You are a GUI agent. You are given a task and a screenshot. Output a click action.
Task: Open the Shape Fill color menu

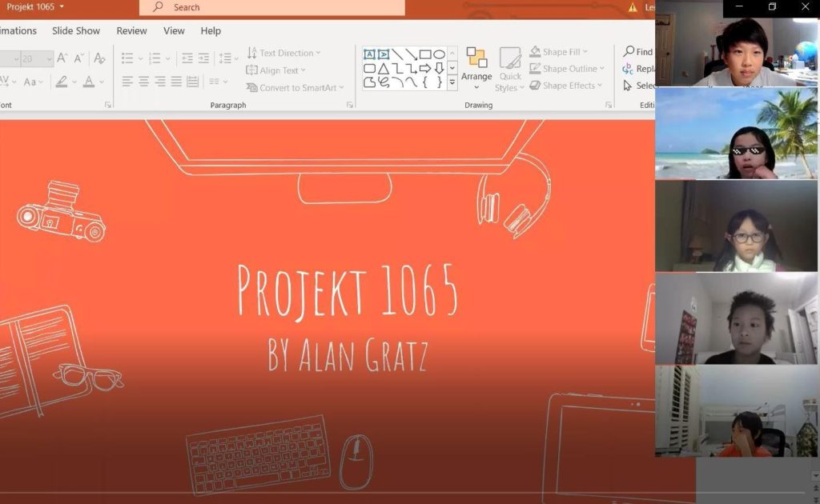click(x=558, y=52)
